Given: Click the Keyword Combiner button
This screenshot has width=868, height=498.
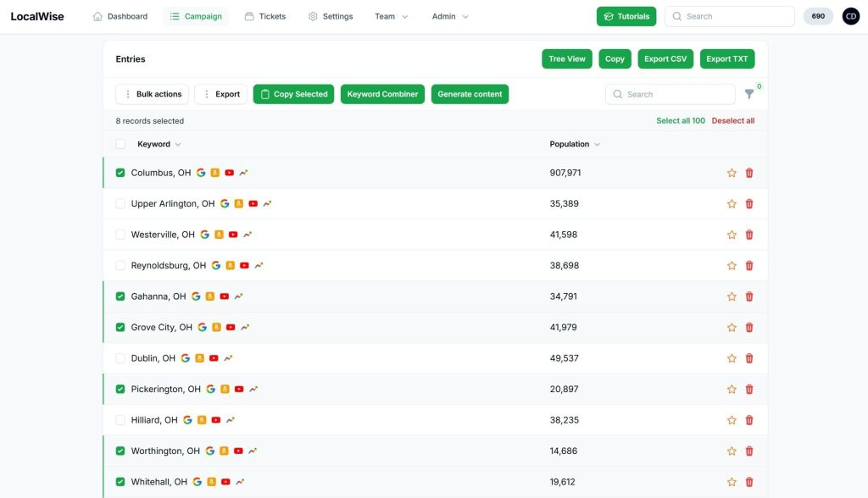Looking at the screenshot, I should pos(382,94).
